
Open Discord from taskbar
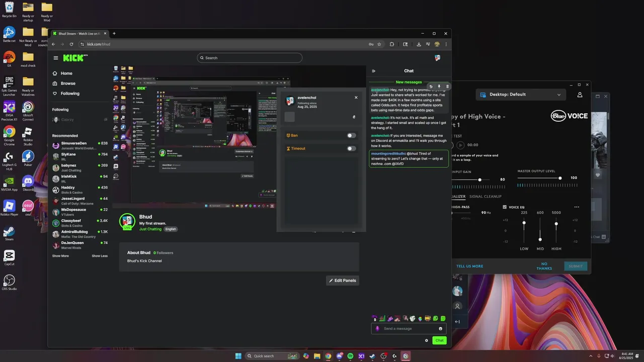coord(339,356)
